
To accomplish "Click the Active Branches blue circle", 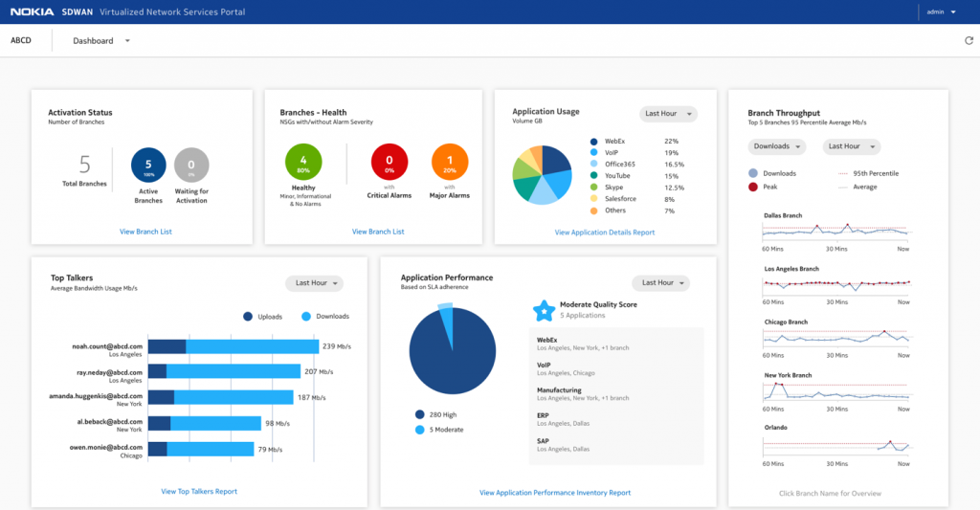I will coord(148,165).
